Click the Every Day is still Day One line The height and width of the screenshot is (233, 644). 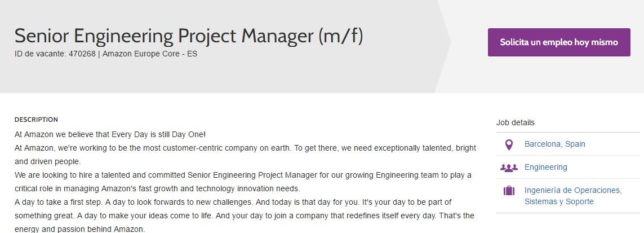coord(110,135)
